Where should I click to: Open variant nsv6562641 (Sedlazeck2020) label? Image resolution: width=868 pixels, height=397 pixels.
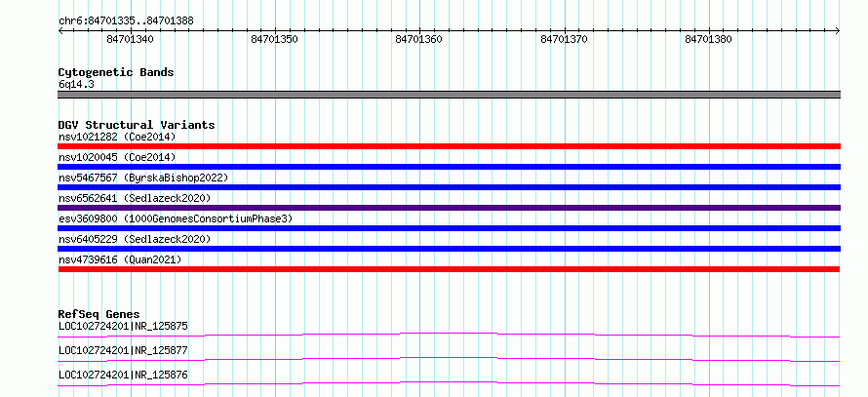[x=135, y=198]
